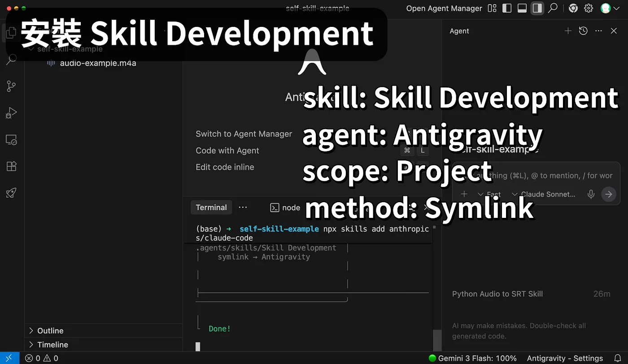This screenshot has width=628, height=364.
Task: Toggle the primary sidebar visibility
Action: pyautogui.click(x=507, y=8)
